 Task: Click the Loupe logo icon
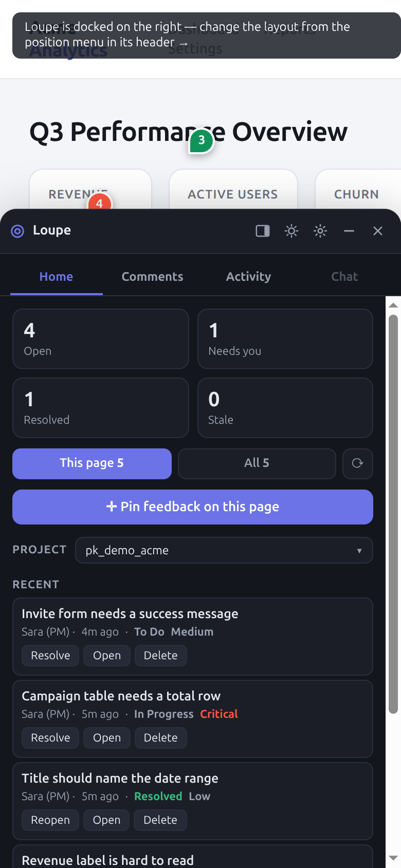click(x=17, y=231)
